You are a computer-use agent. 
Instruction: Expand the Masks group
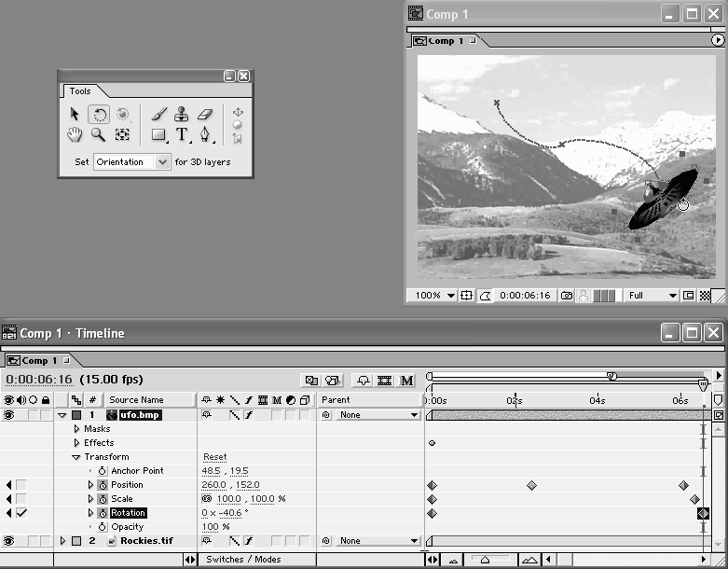(76, 429)
